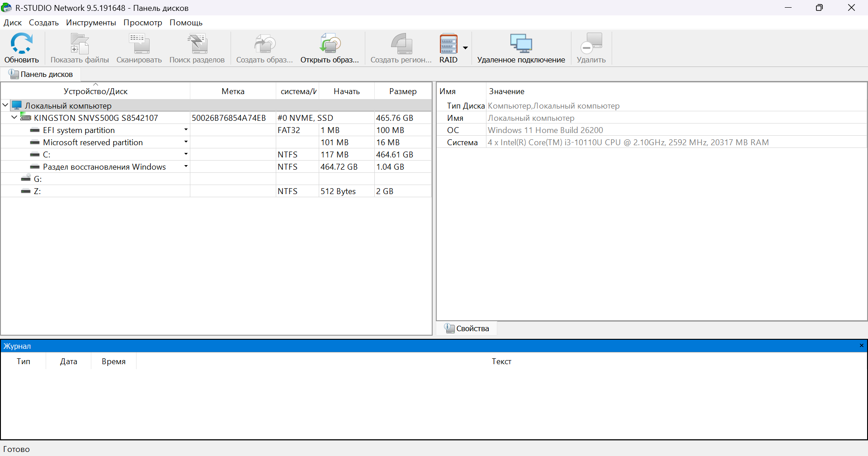Switch to the Свойства tab
Viewport: 868px width, 456px height.
[x=467, y=328]
